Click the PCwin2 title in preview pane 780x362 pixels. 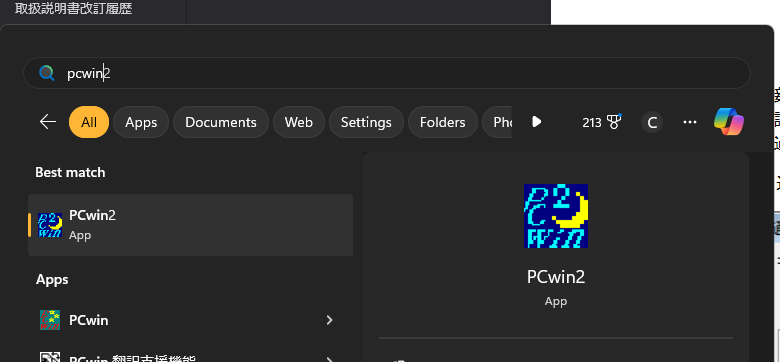click(x=556, y=277)
